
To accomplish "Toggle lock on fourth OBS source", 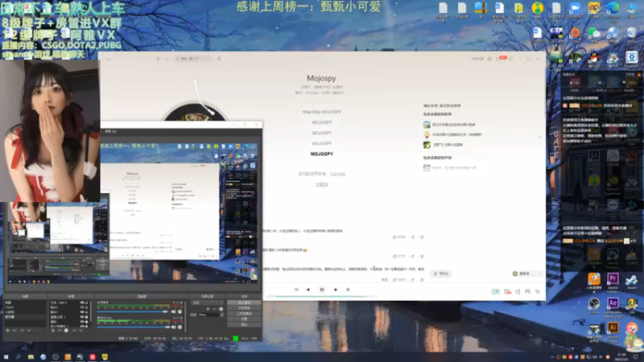I will [x=87, y=317].
